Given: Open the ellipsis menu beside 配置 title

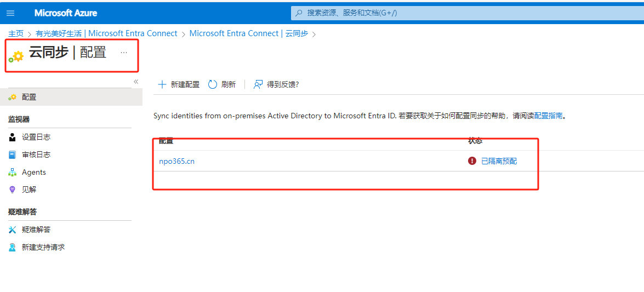Looking at the screenshot, I should coord(124,53).
